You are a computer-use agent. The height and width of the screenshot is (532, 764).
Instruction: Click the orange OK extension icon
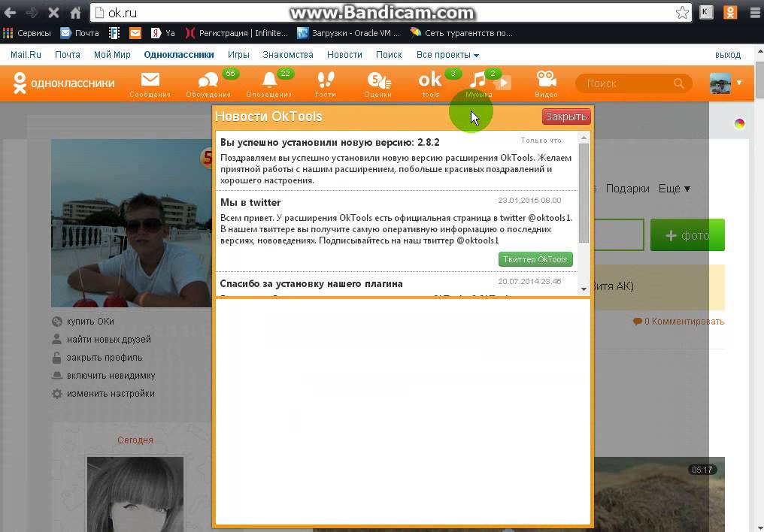click(730, 12)
